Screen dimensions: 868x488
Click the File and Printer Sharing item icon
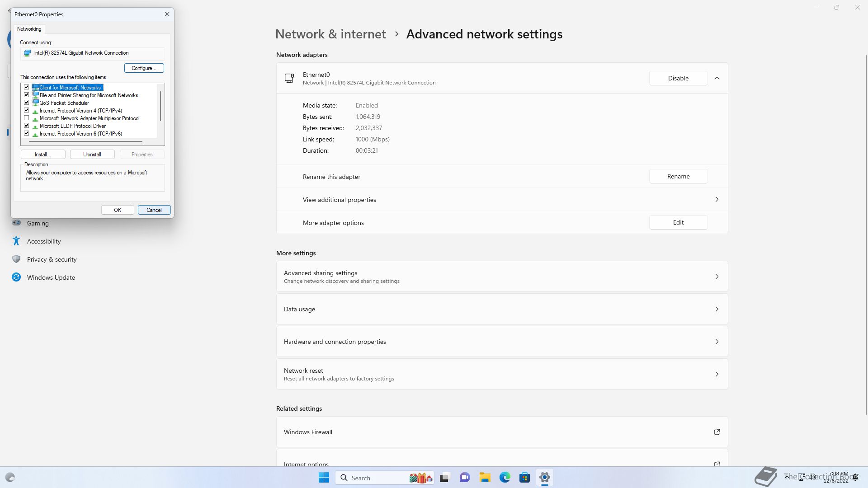click(x=35, y=95)
